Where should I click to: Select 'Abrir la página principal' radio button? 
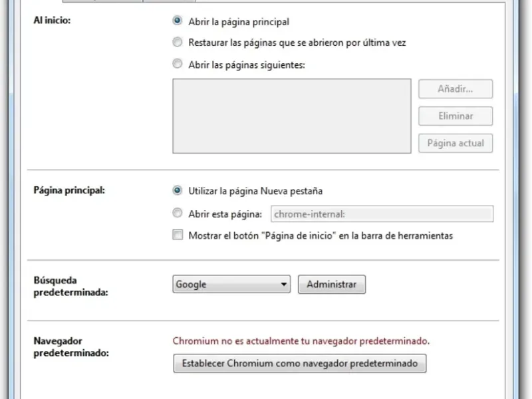(x=178, y=21)
